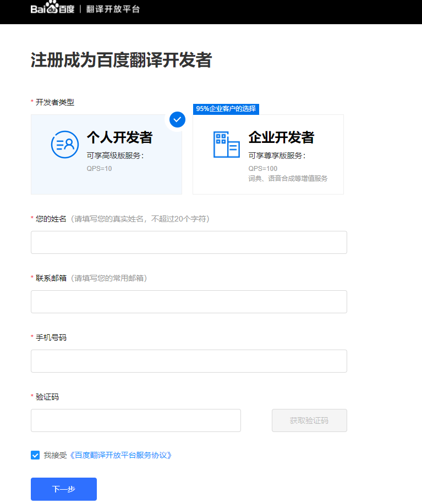This screenshot has width=422, height=504.
Task: Click the 开发者类型 label
Action: [55, 103]
